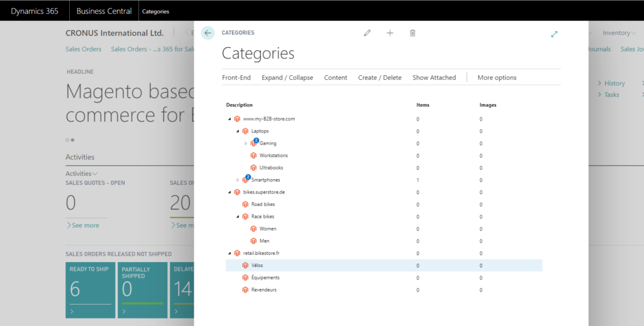
Task: Click Magento icon beside Vélos
Action: point(245,265)
